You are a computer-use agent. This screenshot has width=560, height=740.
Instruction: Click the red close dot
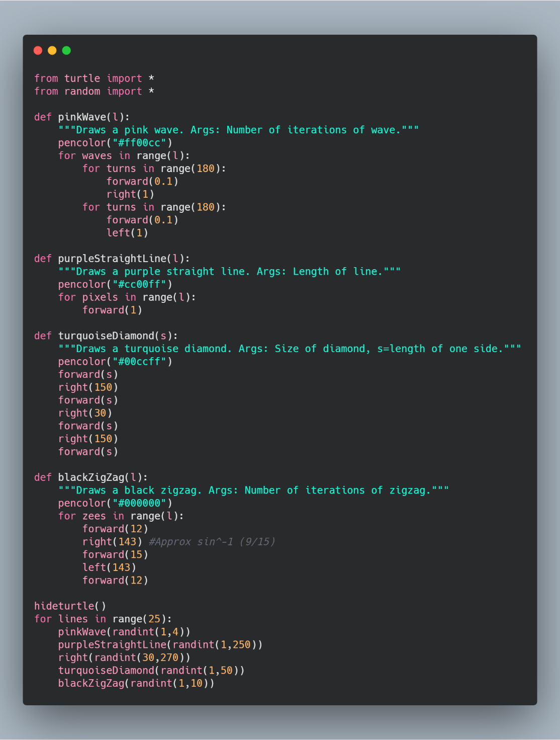(38, 50)
